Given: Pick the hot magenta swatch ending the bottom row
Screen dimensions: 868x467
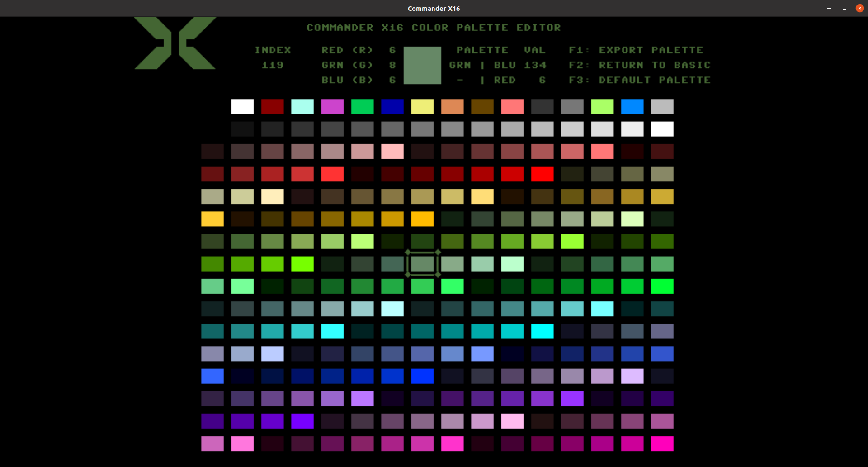Looking at the screenshot, I should [x=662, y=443].
